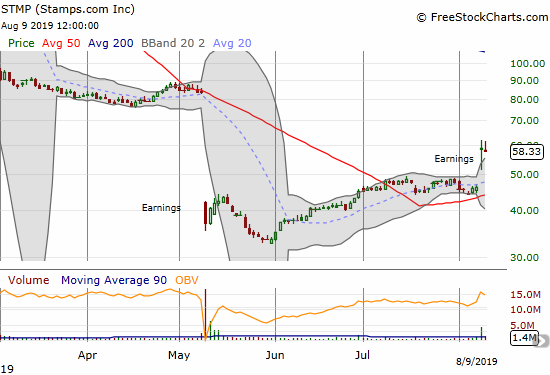Viewport: 550px width, 375px height.
Task: Click the 40.00 price axis label
Action: point(524,210)
